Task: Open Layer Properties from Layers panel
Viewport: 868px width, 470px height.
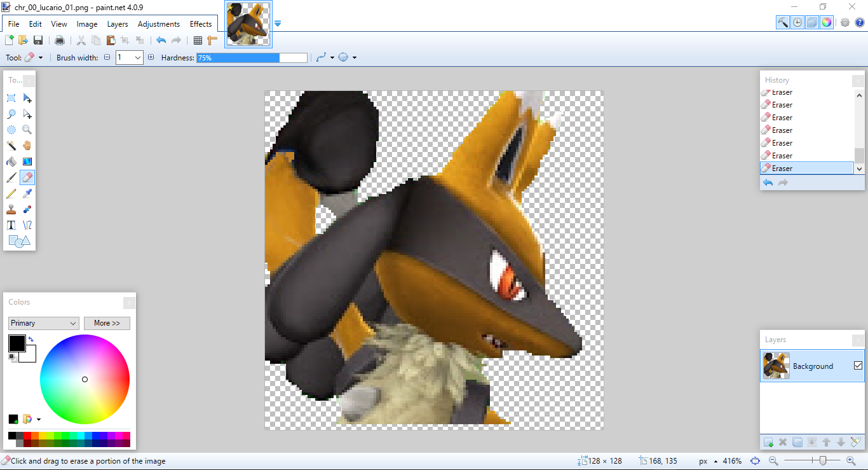Action: tap(855, 442)
